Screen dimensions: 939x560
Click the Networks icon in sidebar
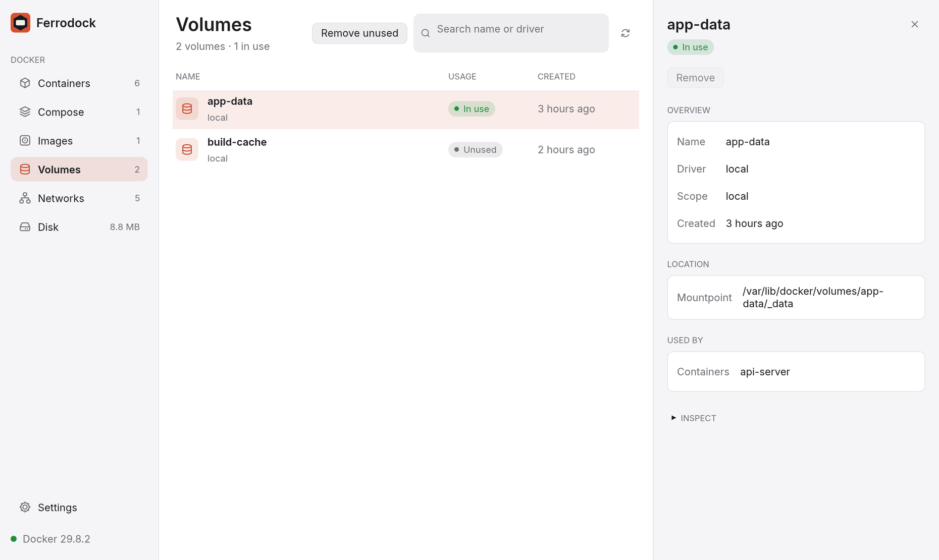(25, 198)
